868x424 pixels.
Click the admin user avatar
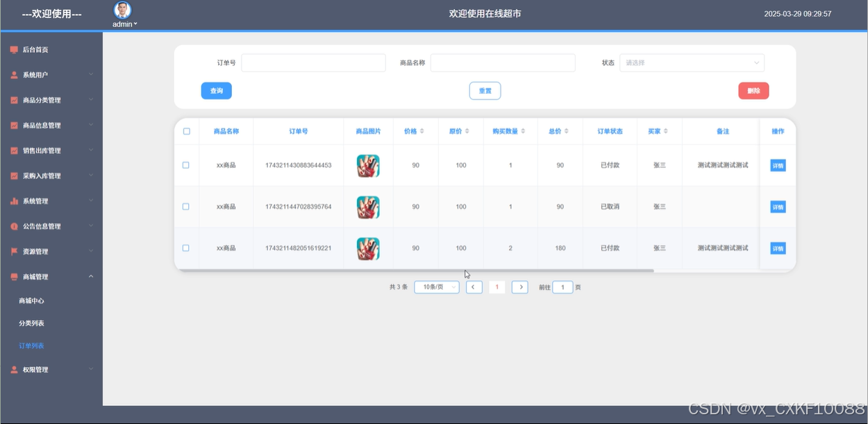[122, 10]
